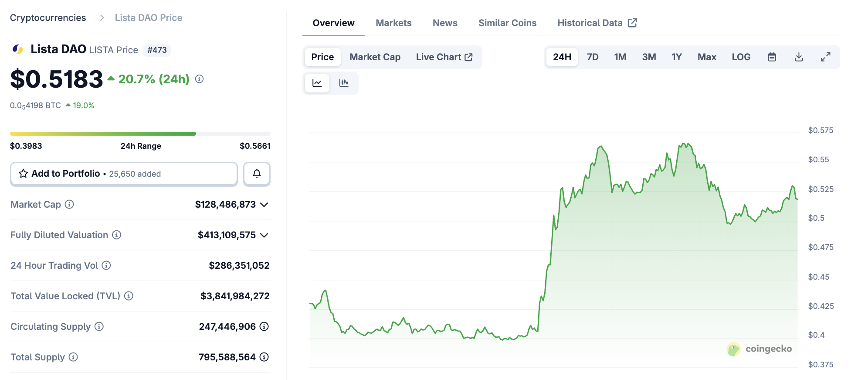Expand chart to fullscreen
868x380 pixels.
coord(825,57)
